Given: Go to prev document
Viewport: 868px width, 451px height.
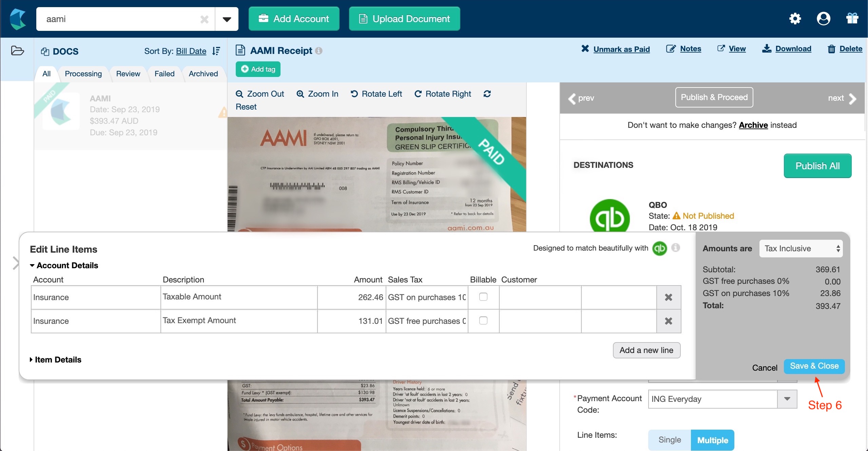Looking at the screenshot, I should (581, 98).
